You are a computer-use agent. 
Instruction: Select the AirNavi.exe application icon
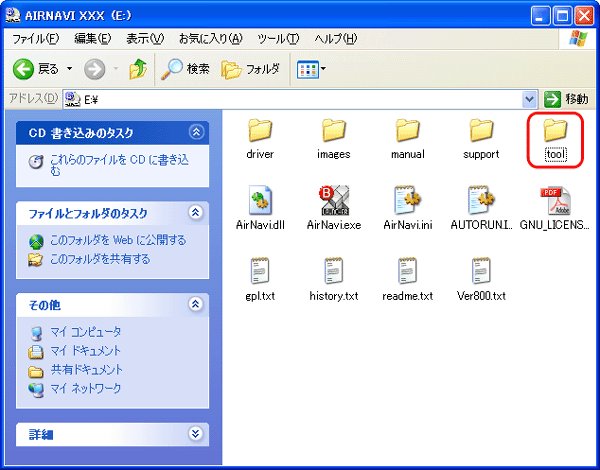(333, 202)
